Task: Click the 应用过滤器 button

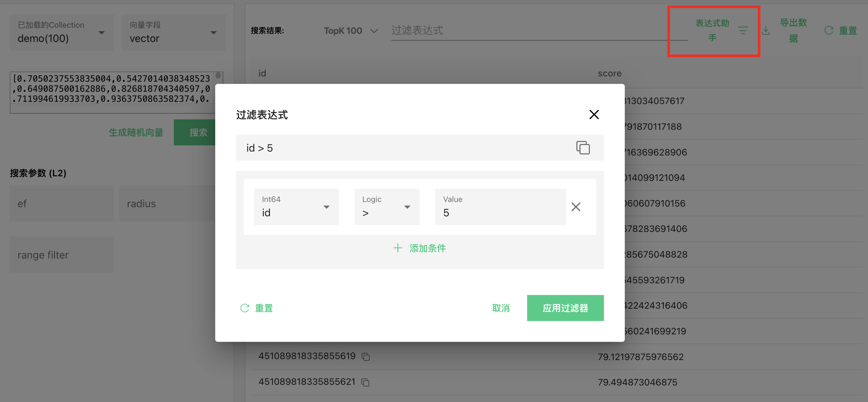Action: coord(565,308)
